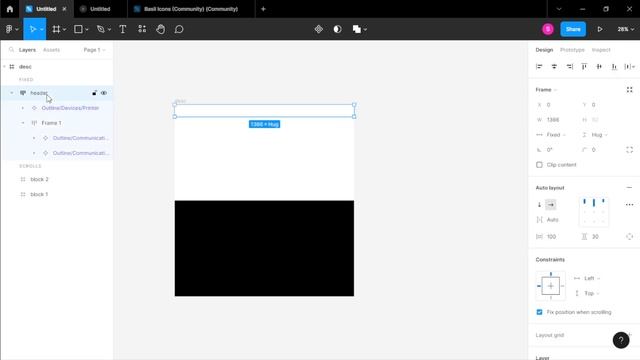Click the resize to fit icon
The height and width of the screenshot is (360, 640).
(629, 90)
